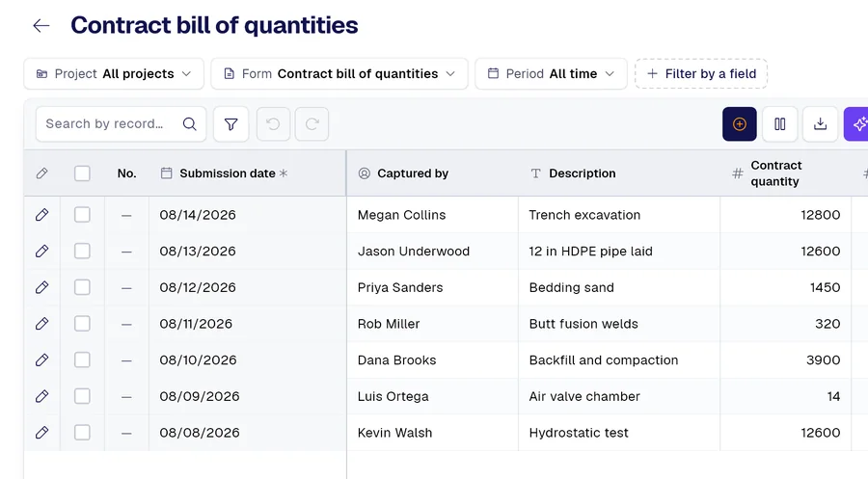The height and width of the screenshot is (479, 868).
Task: Edit the Air valve chamber row
Action: [42, 396]
